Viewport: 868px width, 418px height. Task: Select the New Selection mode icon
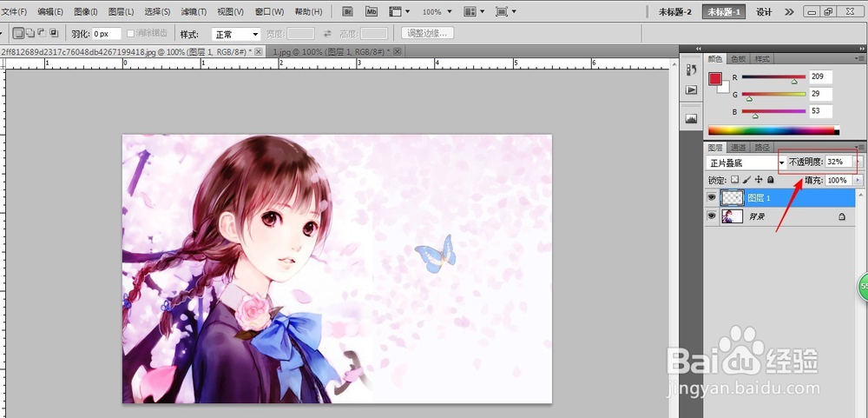pos(18,34)
